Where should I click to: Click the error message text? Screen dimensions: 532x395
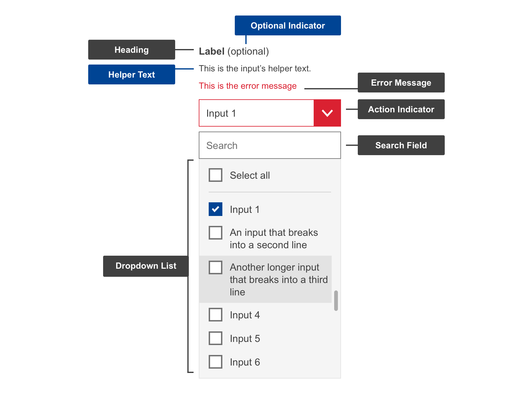click(x=248, y=86)
